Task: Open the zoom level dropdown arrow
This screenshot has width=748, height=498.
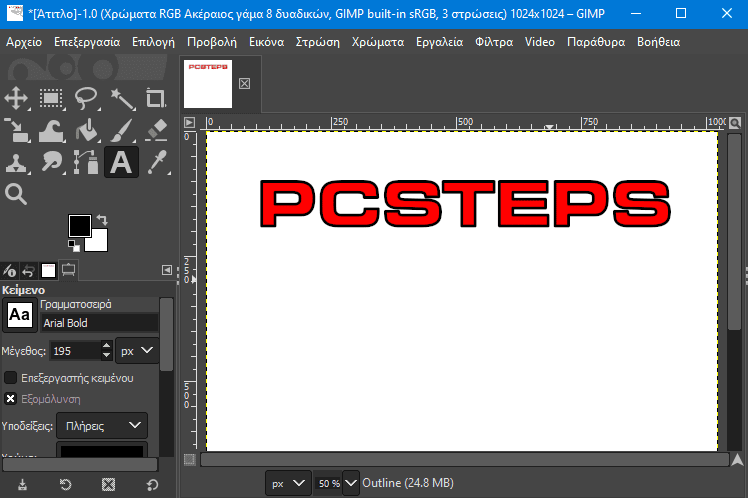Action: 351,483
